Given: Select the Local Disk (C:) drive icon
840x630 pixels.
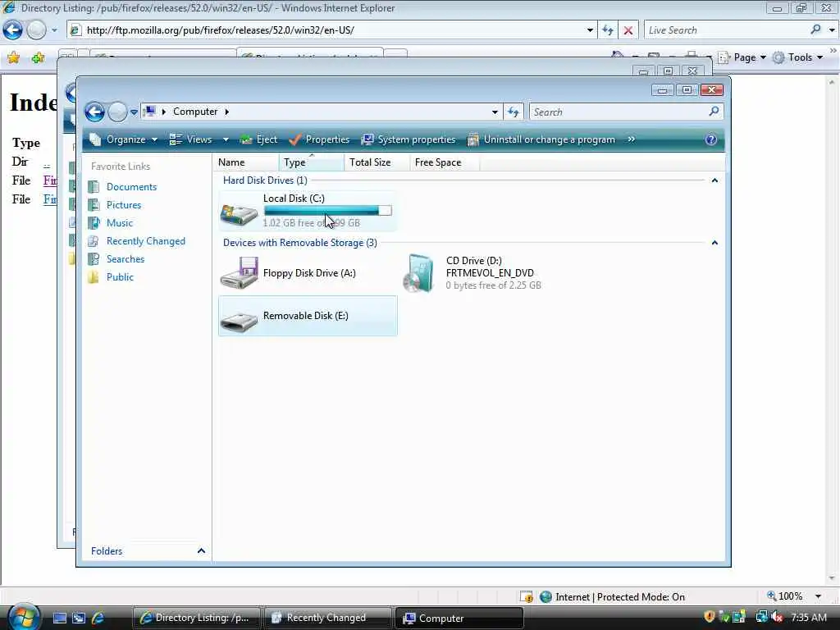Looking at the screenshot, I should tap(239, 214).
